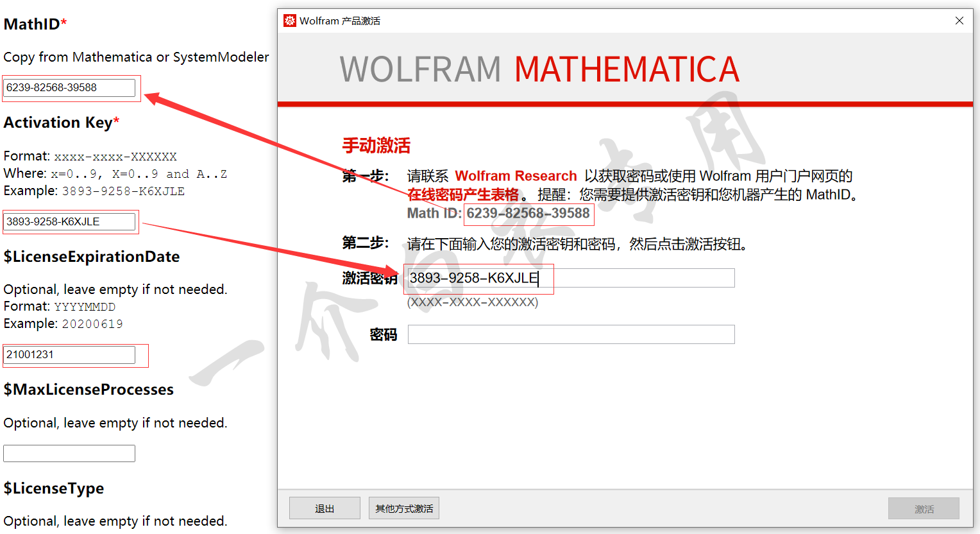
Task: Open the 在线密码产生表格 link
Action: click(x=463, y=194)
